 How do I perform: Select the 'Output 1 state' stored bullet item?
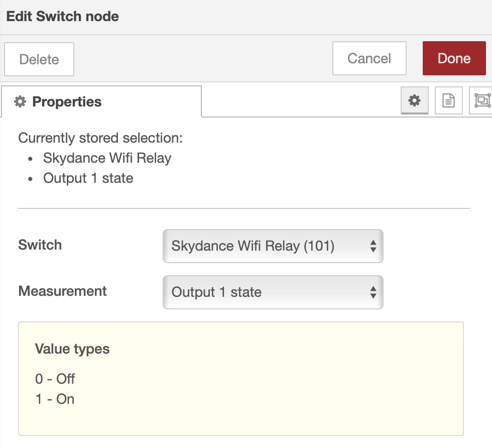click(88, 178)
